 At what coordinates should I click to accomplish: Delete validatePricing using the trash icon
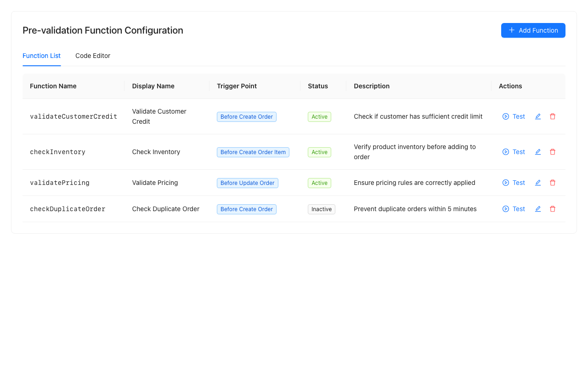tap(553, 183)
